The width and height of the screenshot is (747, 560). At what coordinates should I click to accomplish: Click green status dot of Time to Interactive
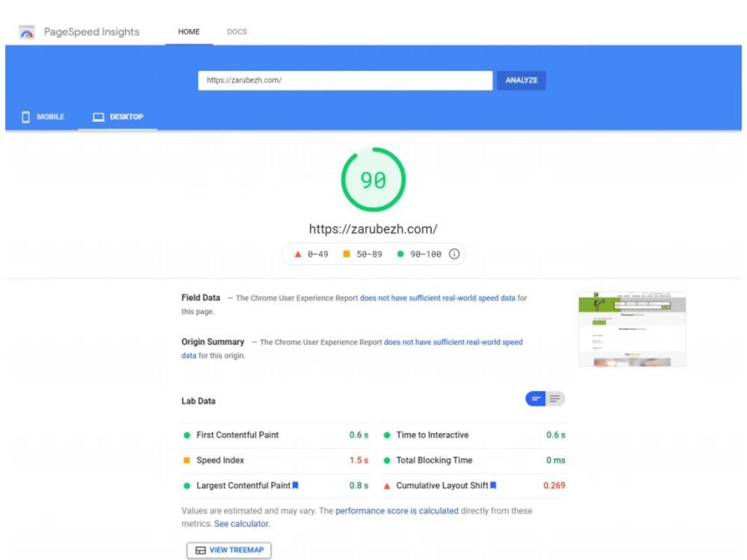click(x=387, y=435)
